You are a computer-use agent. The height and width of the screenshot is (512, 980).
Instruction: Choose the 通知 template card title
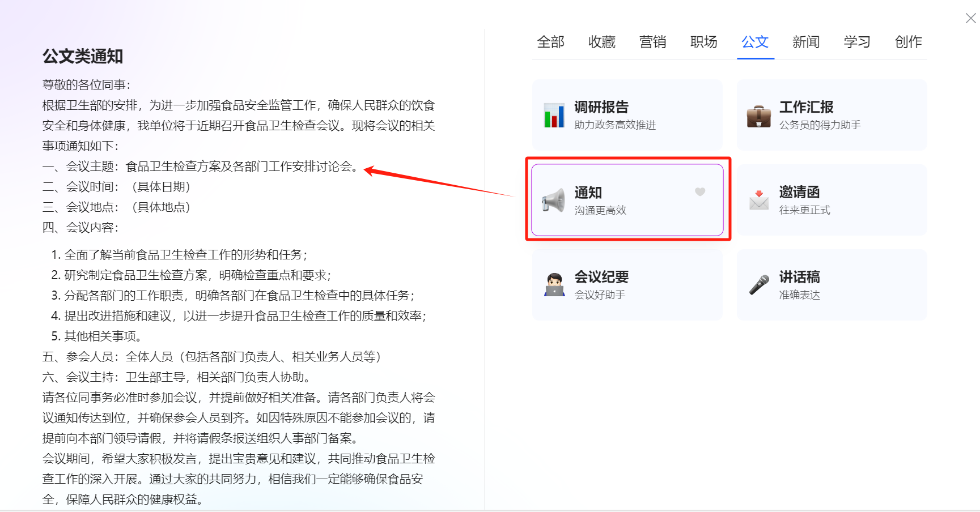[588, 193]
